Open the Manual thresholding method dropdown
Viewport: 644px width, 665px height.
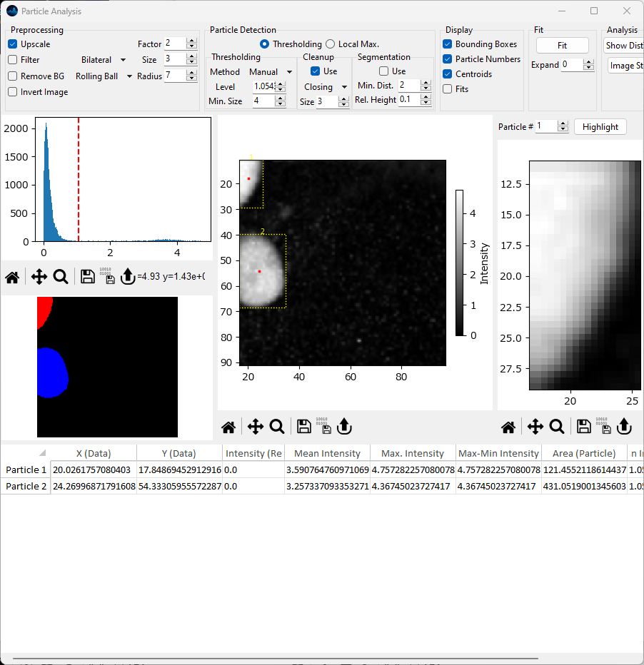271,72
